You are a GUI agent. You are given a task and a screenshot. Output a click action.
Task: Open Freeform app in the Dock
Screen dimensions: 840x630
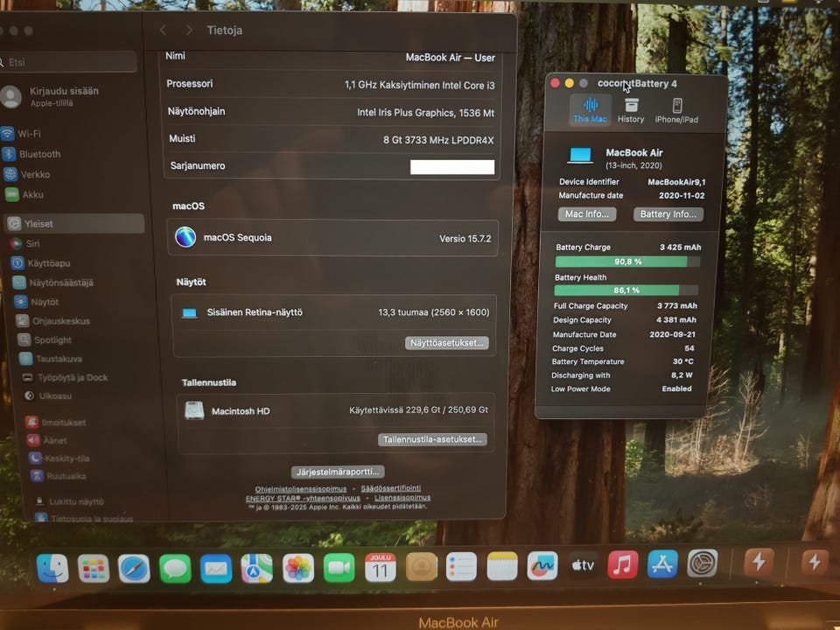click(x=542, y=565)
